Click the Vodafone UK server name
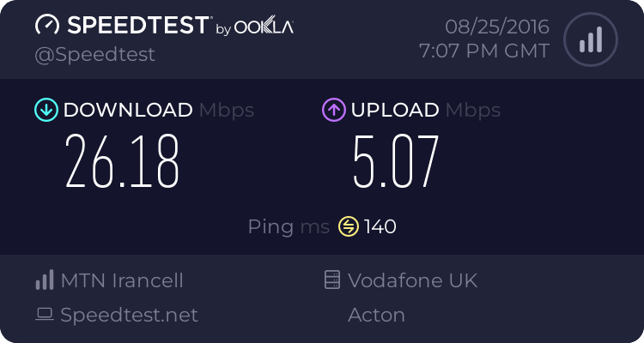Viewport: 644px width, 343px height. coord(412,280)
